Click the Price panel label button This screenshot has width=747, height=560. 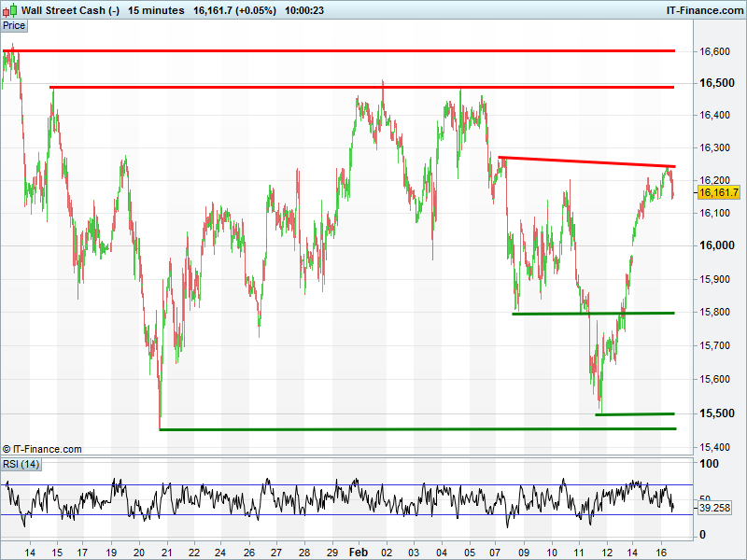(14, 26)
